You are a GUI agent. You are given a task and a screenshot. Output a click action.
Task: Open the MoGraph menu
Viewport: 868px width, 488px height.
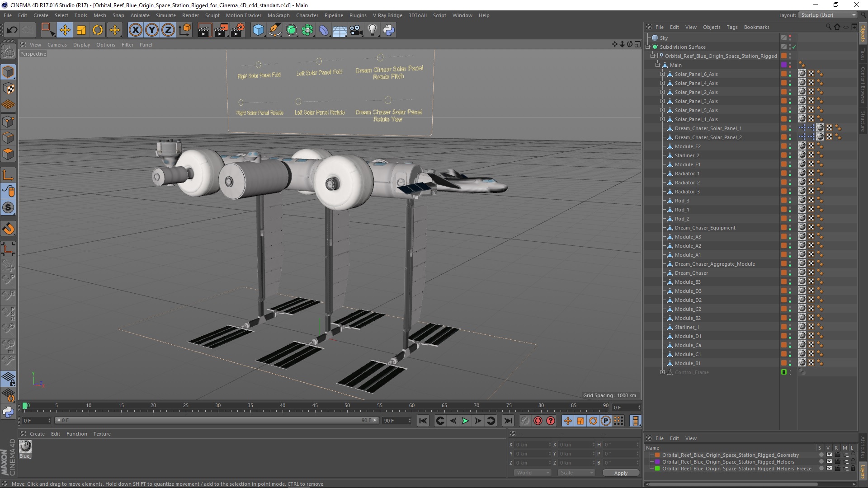[278, 15]
